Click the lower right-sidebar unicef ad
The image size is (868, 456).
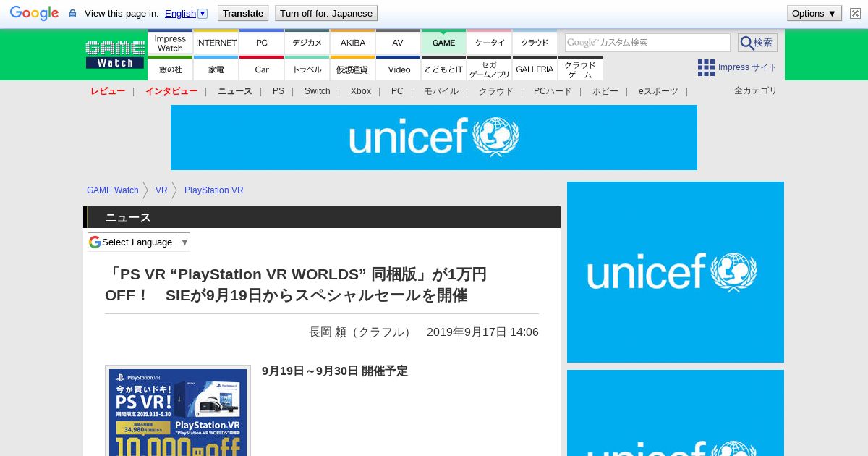676,413
